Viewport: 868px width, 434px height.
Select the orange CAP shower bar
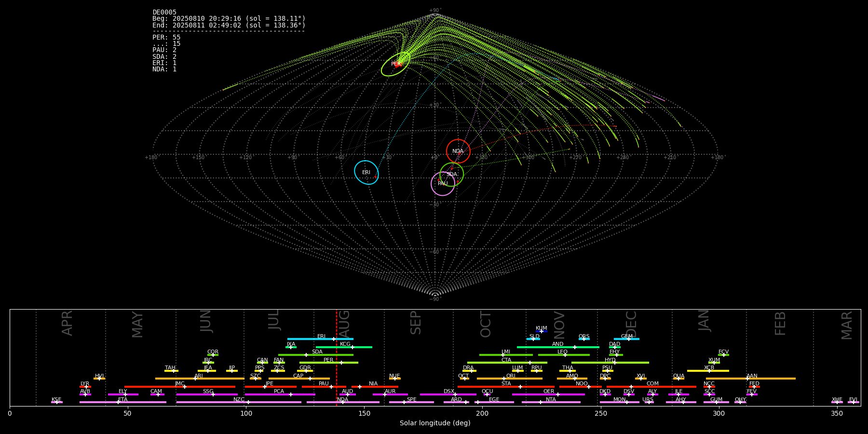[299, 379]
